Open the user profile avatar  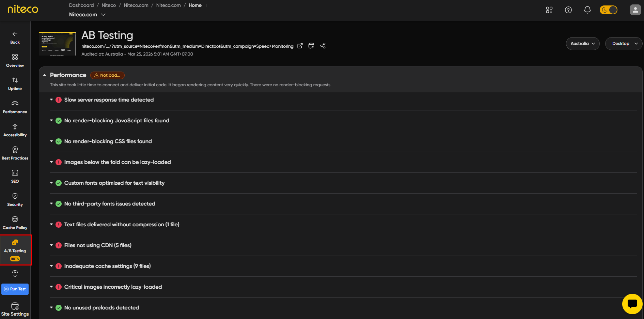tap(635, 10)
